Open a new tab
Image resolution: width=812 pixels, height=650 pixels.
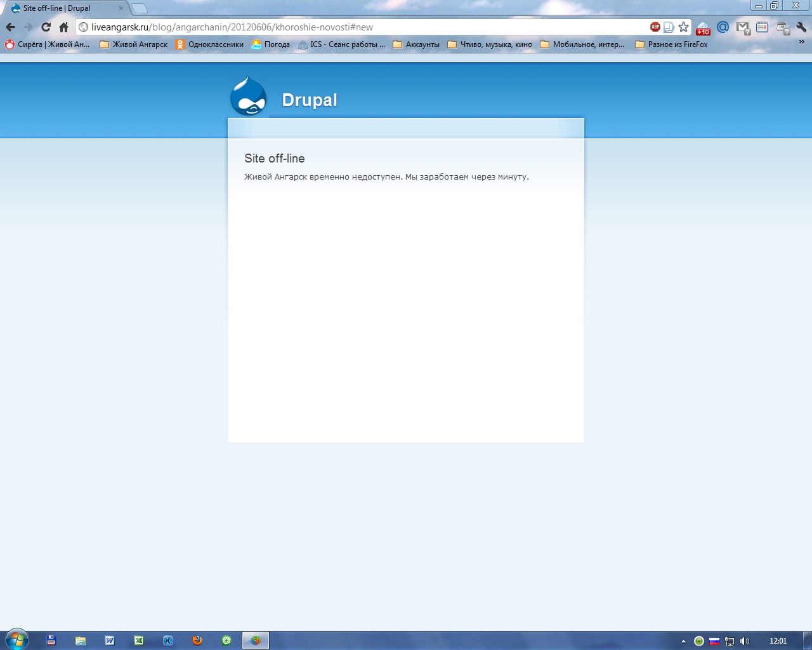pos(140,8)
